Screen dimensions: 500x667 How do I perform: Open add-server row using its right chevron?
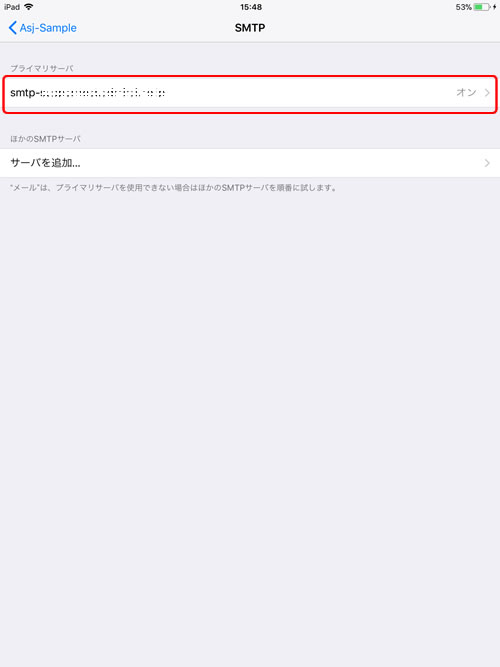[x=487, y=163]
